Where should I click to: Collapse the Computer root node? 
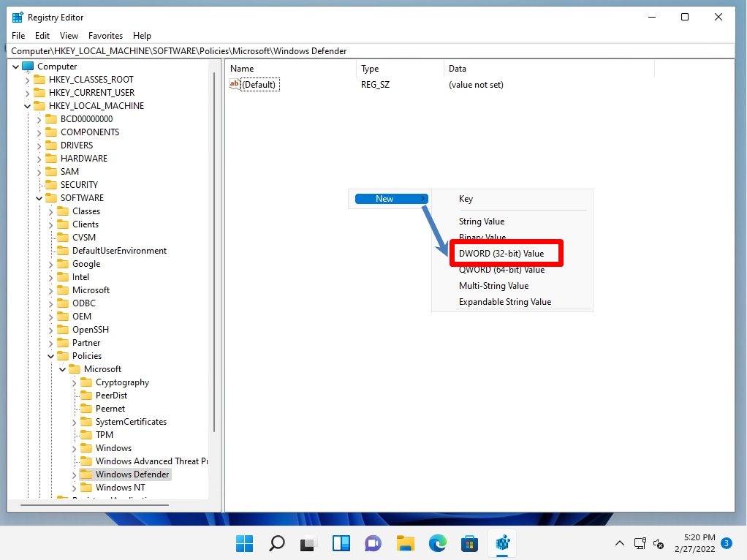pos(16,67)
